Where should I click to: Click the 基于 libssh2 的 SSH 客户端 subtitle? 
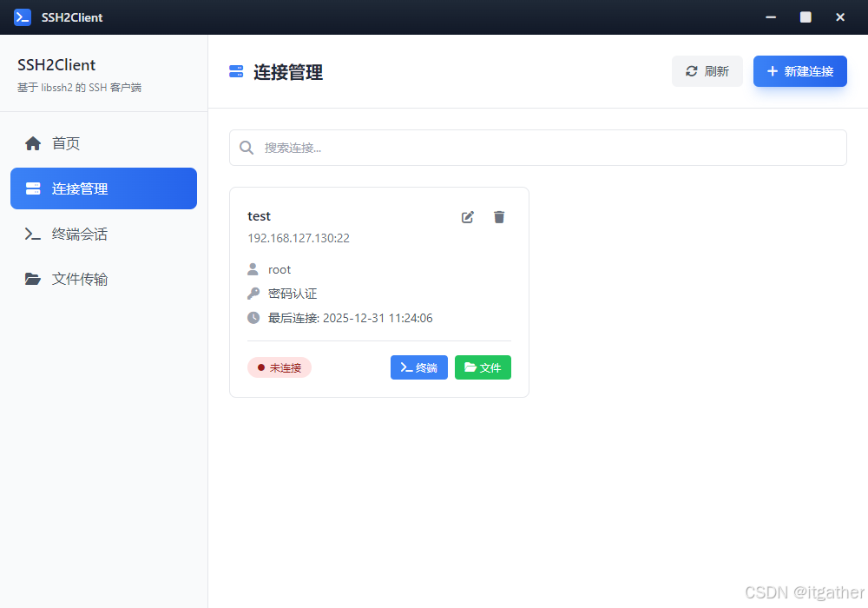pos(79,88)
